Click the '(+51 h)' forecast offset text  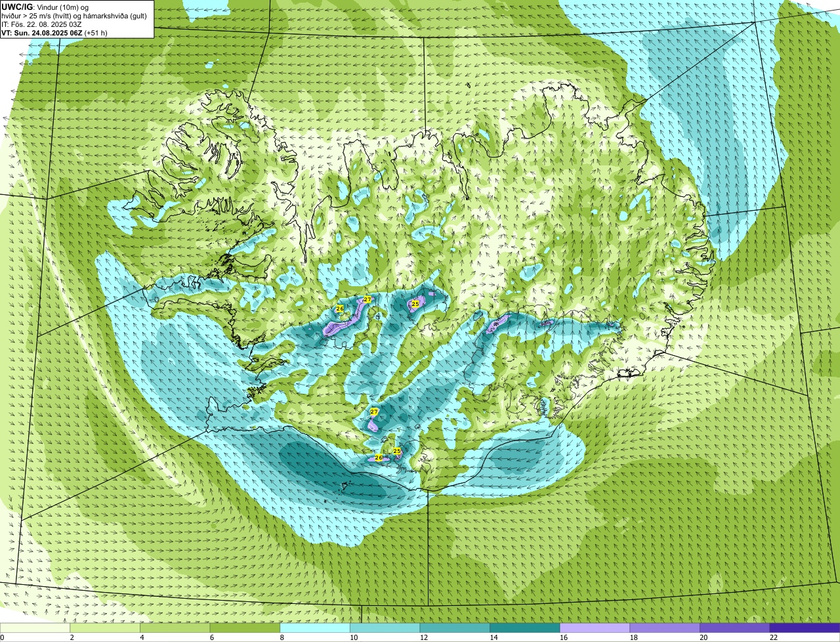(96, 33)
